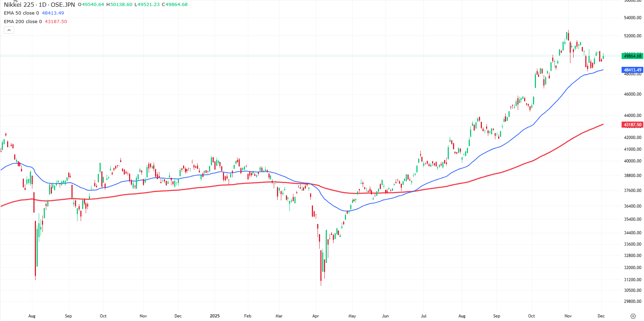Click the closing price C49864.68 in the header

(x=175, y=5)
